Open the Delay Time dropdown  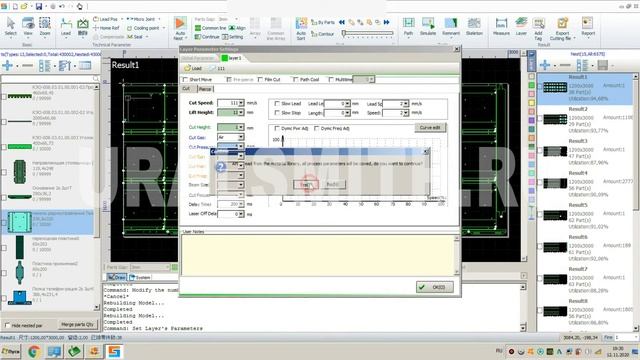click(241, 204)
